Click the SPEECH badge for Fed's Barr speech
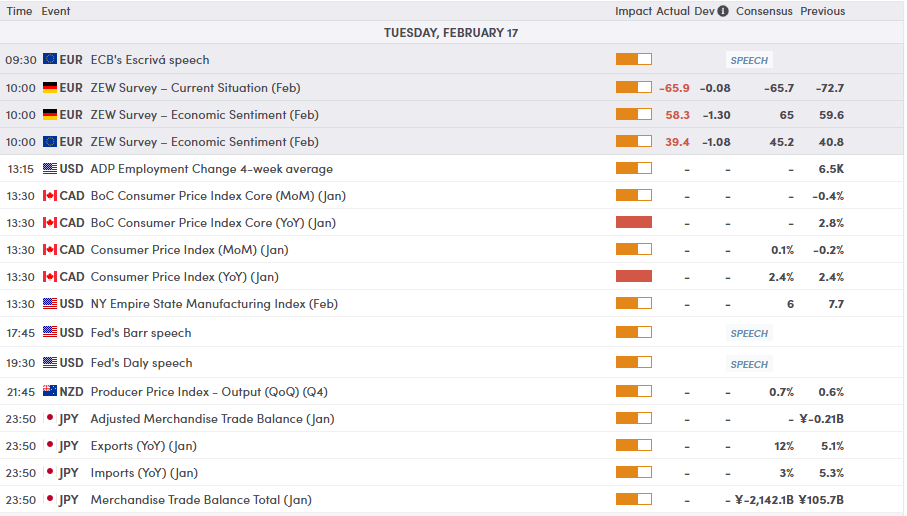 (749, 334)
